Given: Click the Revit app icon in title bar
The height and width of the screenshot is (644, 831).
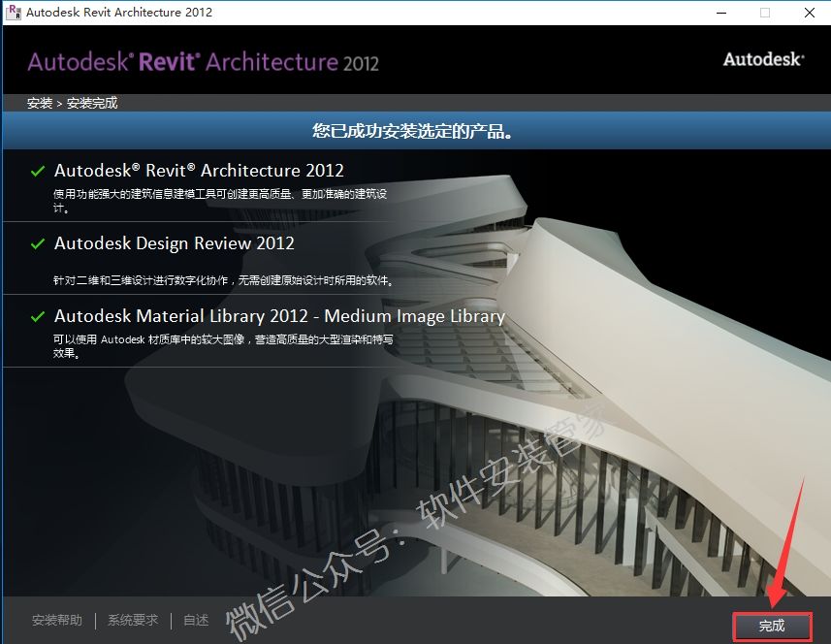Looking at the screenshot, I should coord(14,13).
